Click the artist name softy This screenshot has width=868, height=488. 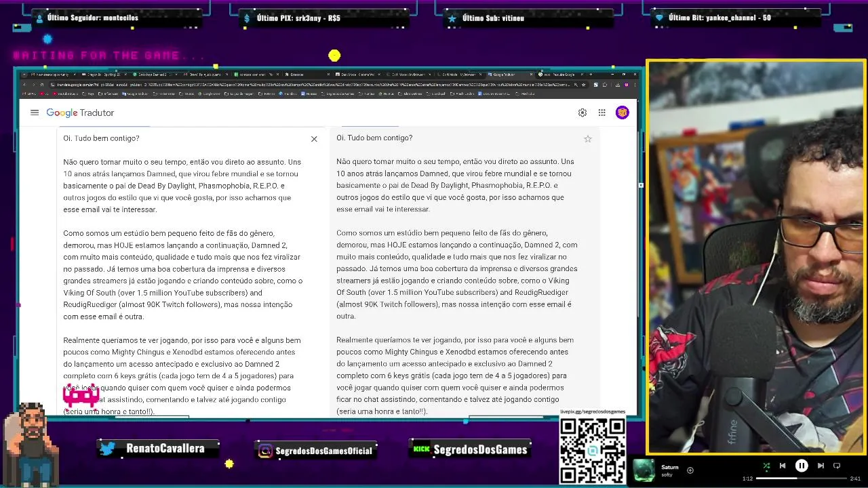pos(667,474)
